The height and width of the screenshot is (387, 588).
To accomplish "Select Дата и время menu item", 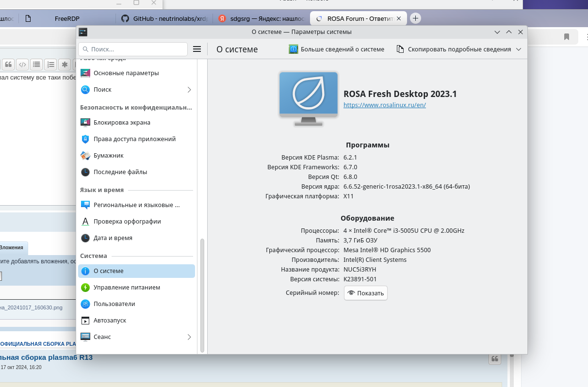I will pyautogui.click(x=113, y=238).
